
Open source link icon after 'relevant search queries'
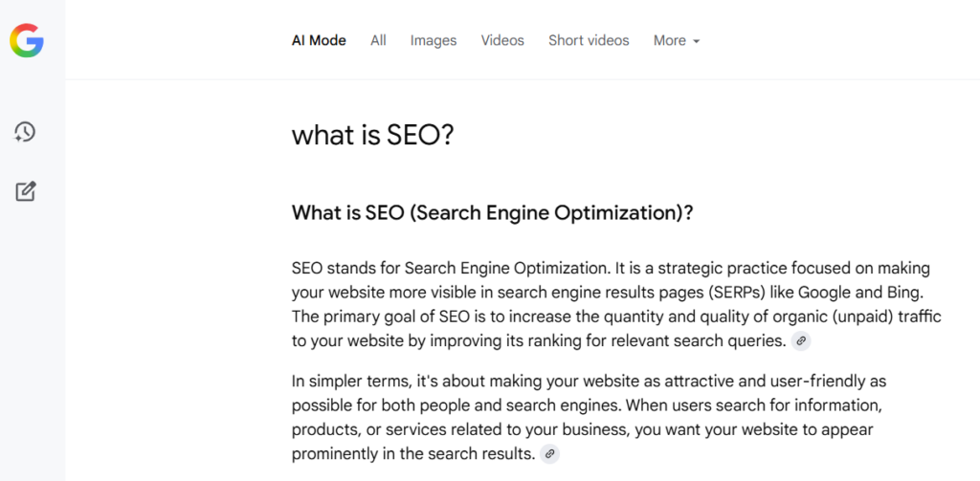tap(801, 341)
